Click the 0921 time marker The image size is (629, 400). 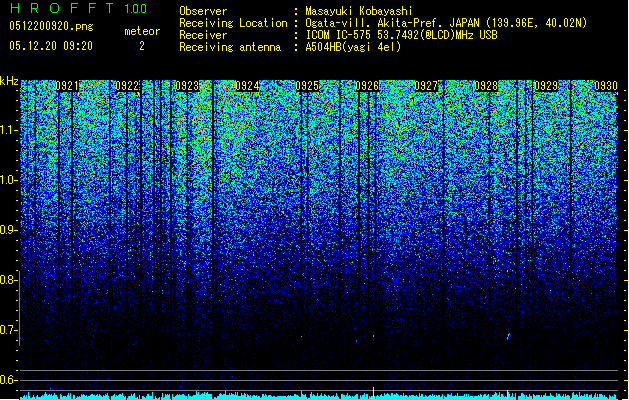click(x=67, y=86)
